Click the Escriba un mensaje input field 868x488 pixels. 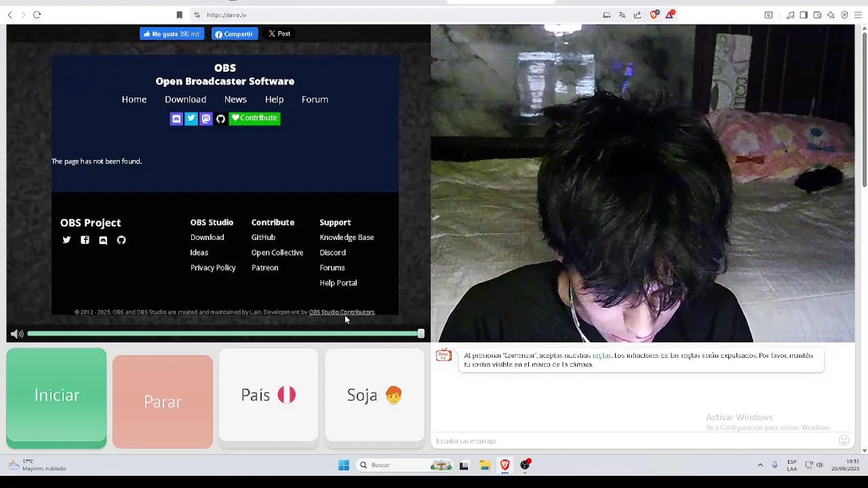[634, 441]
